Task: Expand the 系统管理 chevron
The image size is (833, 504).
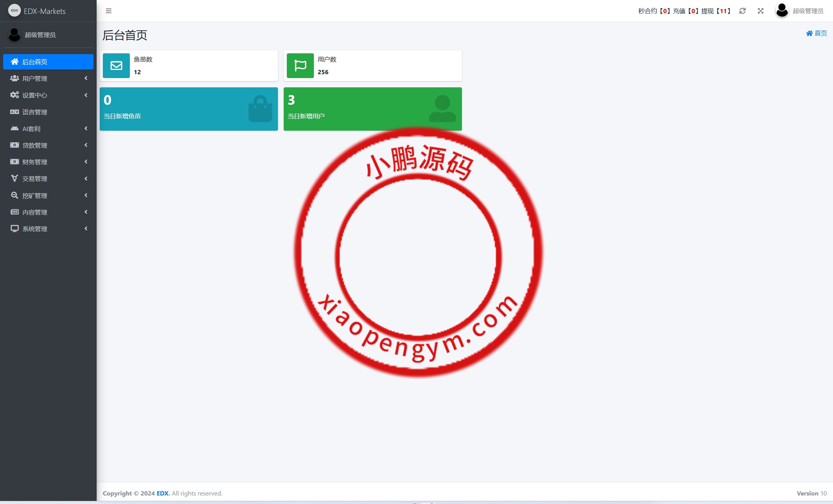Action: click(86, 229)
